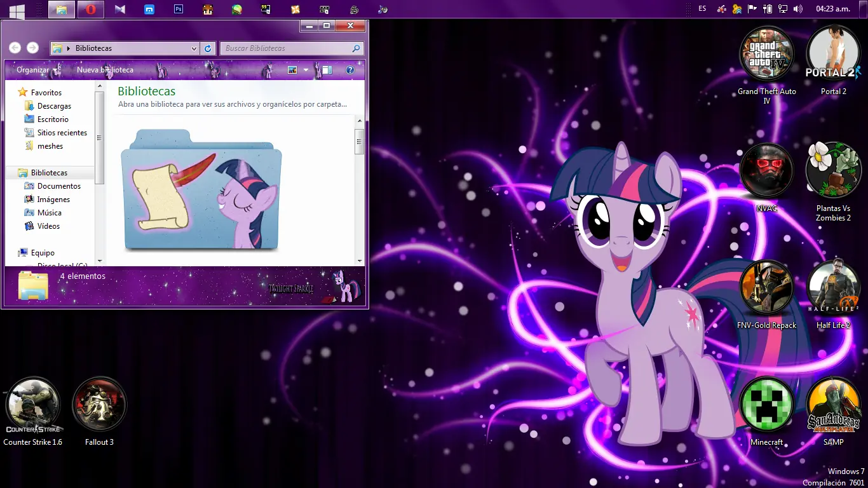Open the Grand Theft Auto IV desktop shortcut
The image size is (868, 488).
[766, 65]
